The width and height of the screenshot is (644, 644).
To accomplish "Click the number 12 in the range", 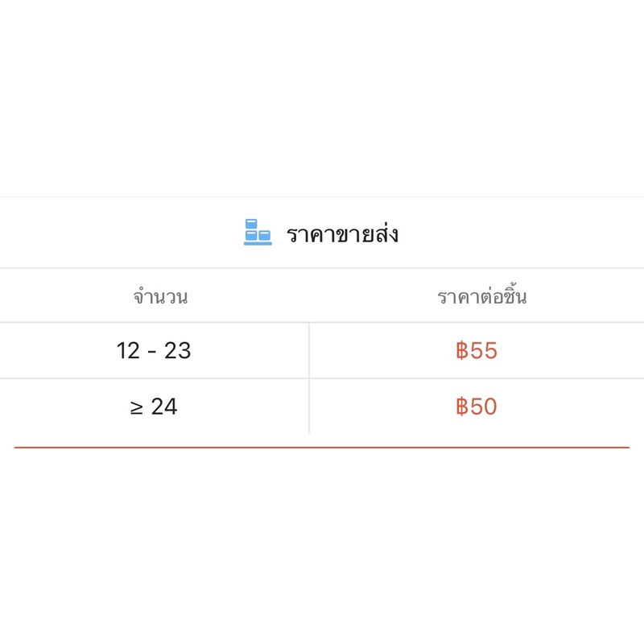I will point(128,351).
